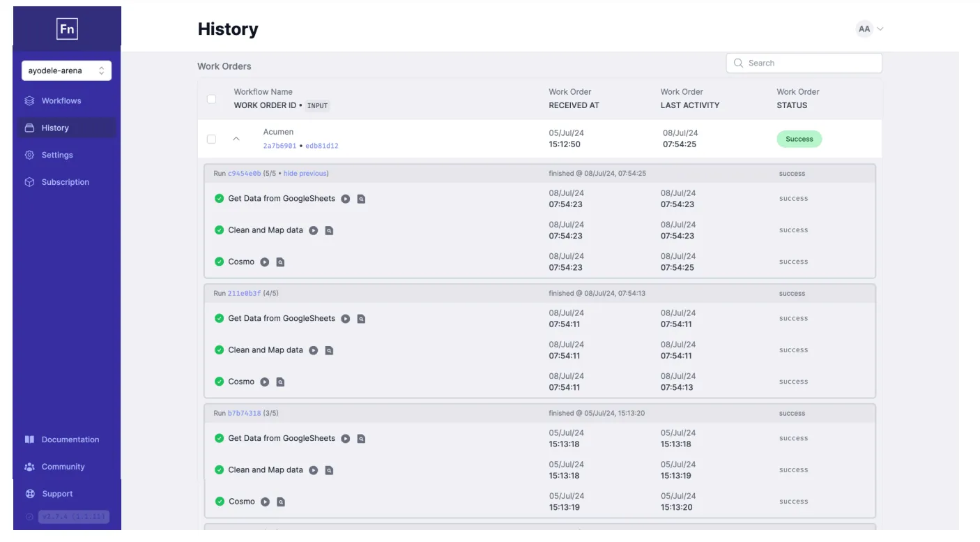Rerun the Cosmo step in run 211e0b3f
The width and height of the screenshot is (980, 542).
tap(265, 382)
